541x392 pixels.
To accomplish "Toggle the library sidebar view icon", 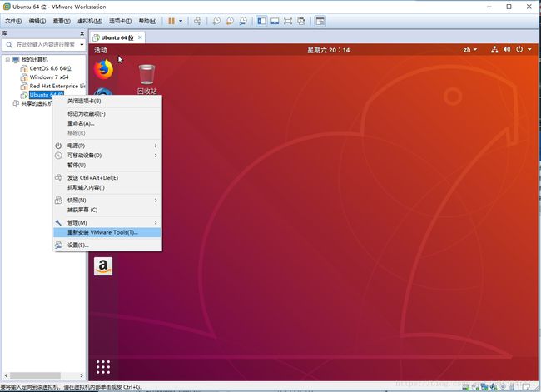I will tap(261, 21).
